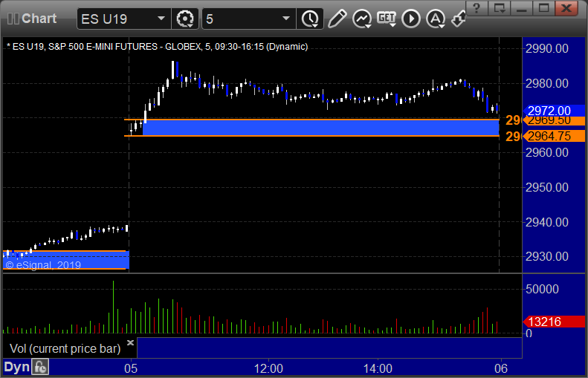Click the Vol (current price bar) label

65,349
